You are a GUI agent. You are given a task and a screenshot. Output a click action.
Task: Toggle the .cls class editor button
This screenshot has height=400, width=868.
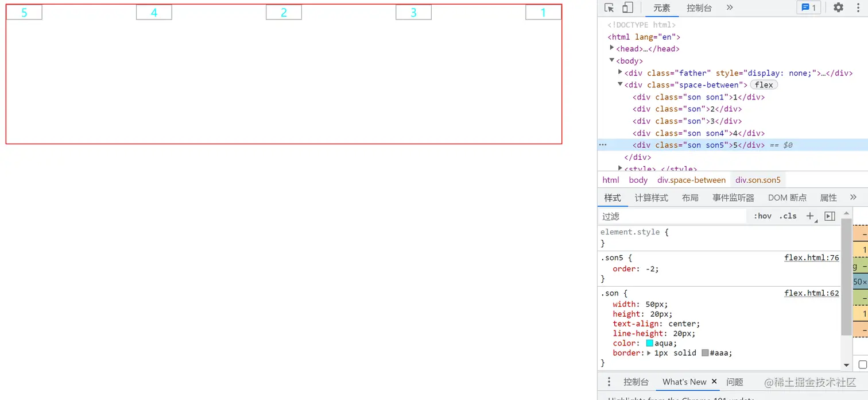(788, 216)
